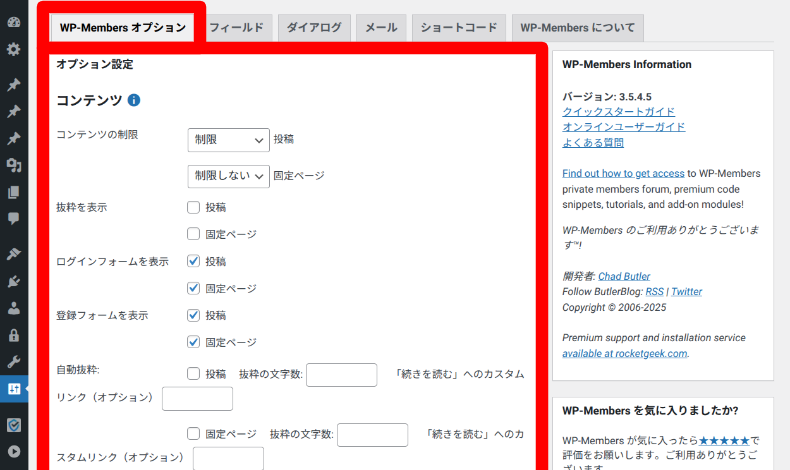Click WP-Members を気に入りましたか? heading
The height and width of the screenshot is (470, 790).
pyautogui.click(x=650, y=411)
